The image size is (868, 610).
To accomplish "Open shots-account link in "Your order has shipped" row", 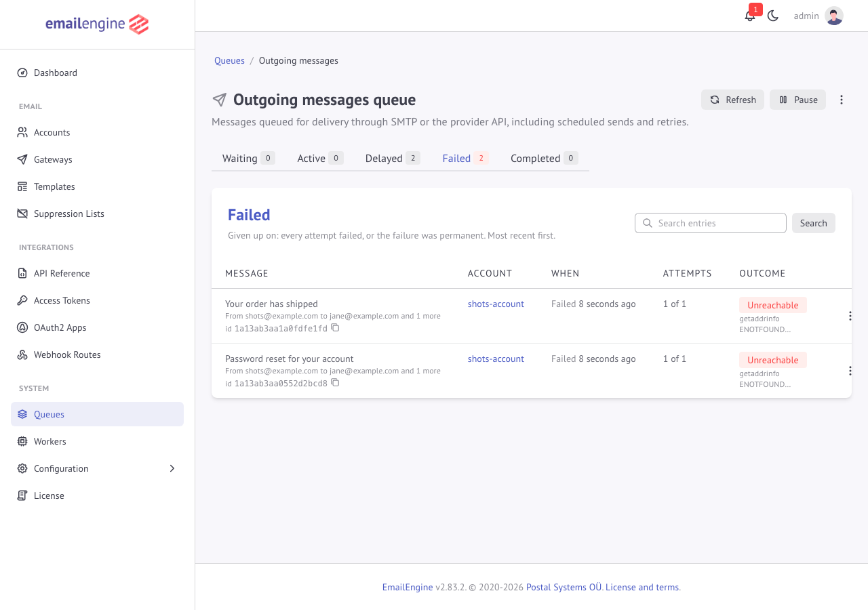I will coord(496,304).
